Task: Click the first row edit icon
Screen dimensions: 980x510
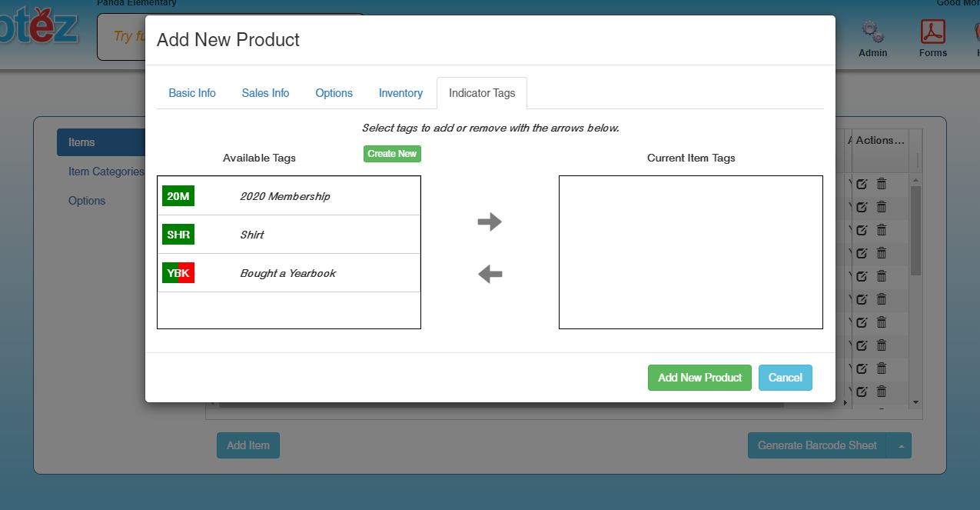Action: coord(862,184)
